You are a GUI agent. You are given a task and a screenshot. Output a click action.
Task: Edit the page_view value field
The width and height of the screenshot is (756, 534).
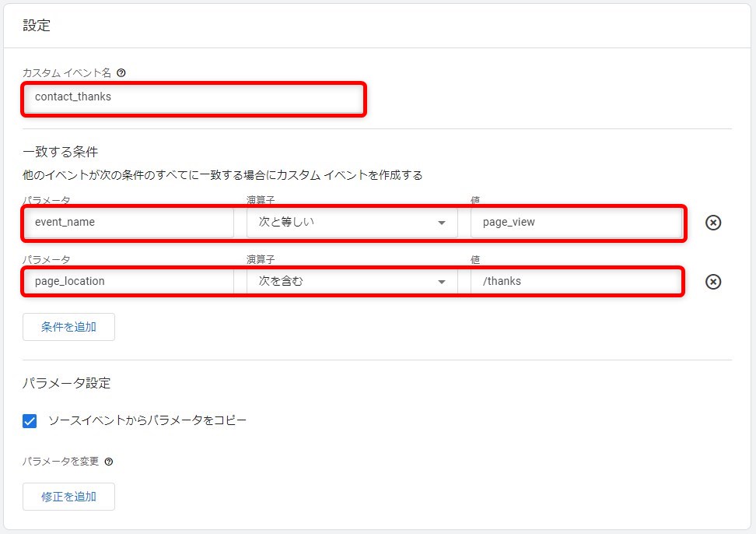(x=576, y=223)
